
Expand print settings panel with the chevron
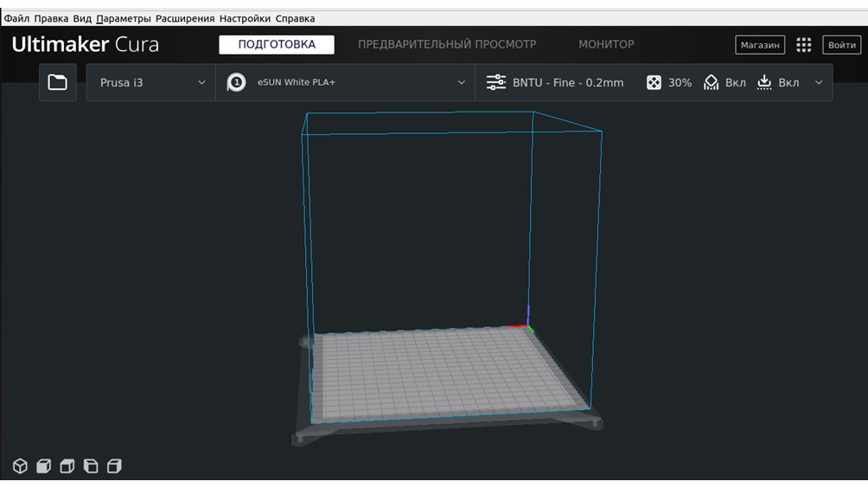pos(819,82)
